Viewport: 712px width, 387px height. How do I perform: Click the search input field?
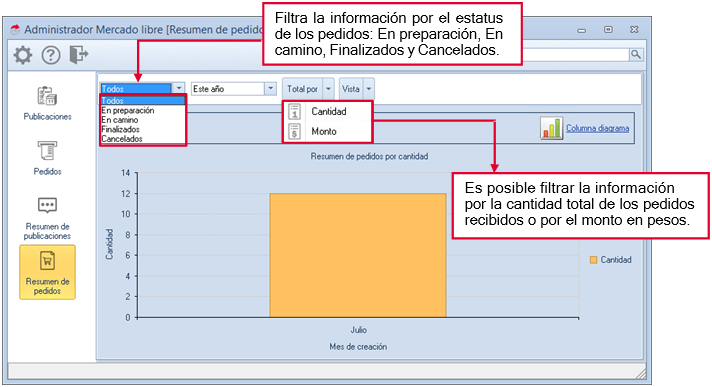(x=575, y=55)
